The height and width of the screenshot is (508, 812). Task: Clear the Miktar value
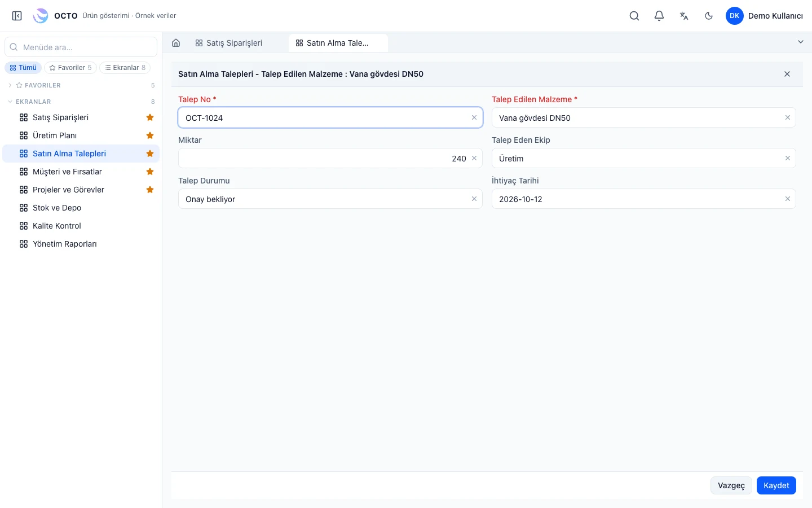[x=474, y=158]
